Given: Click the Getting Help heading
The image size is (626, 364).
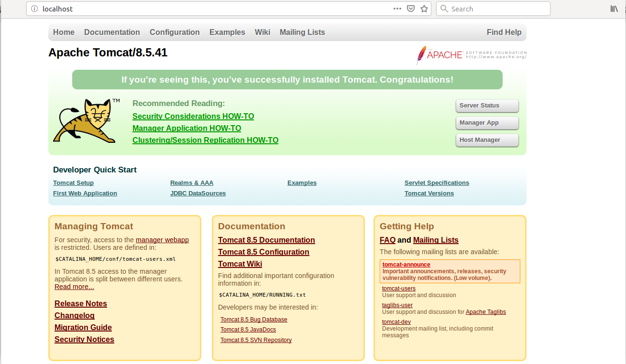Looking at the screenshot, I should (406, 226).
